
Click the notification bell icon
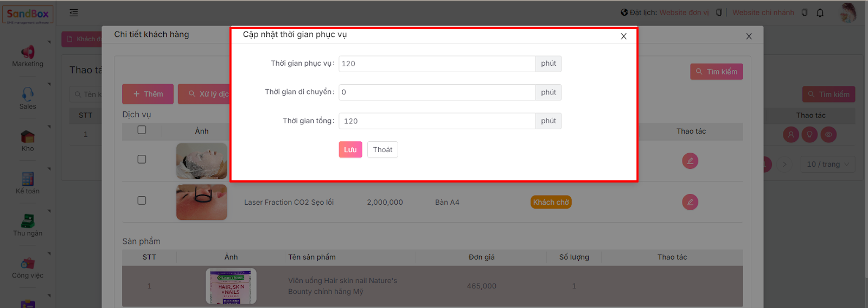pos(820,12)
